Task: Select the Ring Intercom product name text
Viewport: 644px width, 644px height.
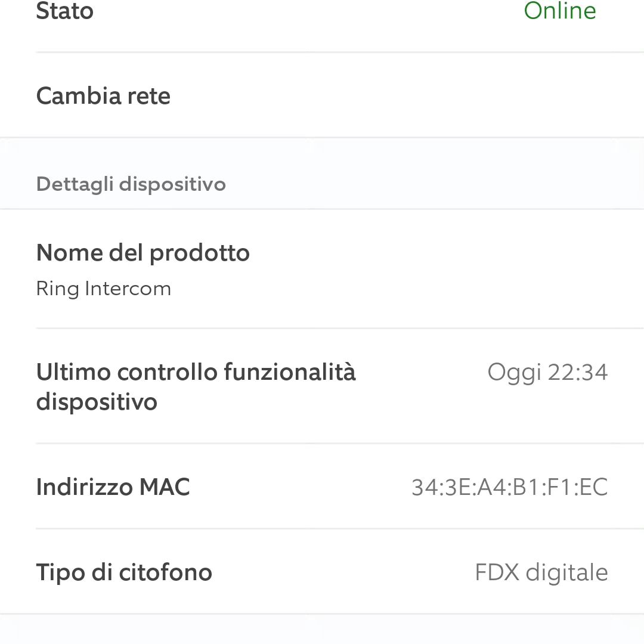Action: point(104,289)
